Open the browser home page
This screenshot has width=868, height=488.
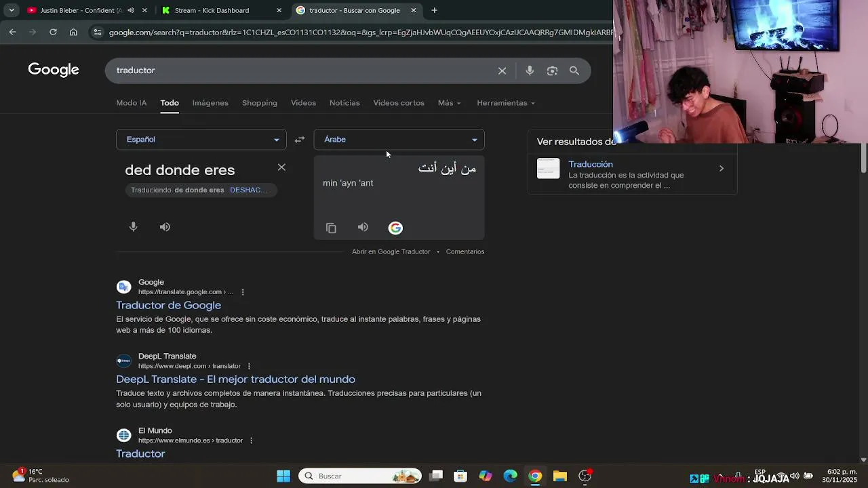point(73,32)
